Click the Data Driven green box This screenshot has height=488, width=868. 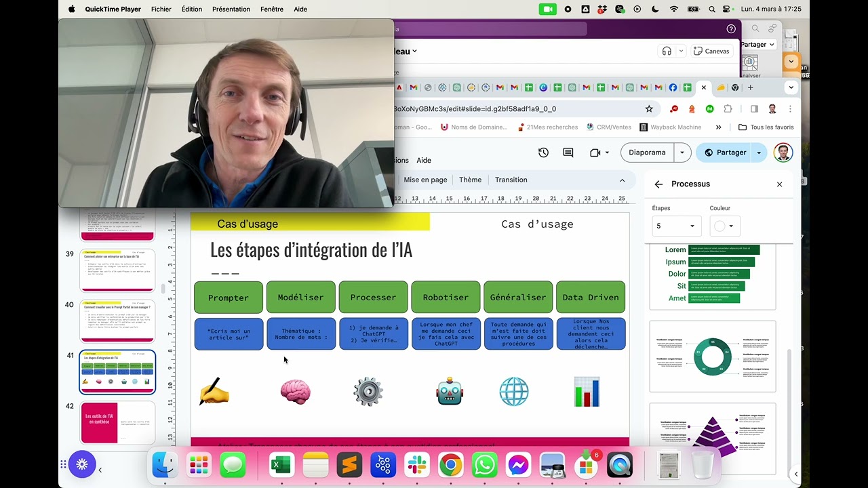591,297
